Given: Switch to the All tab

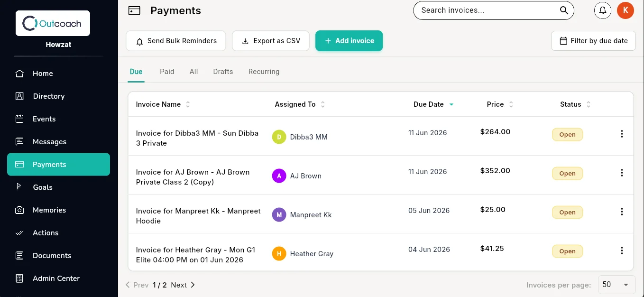Looking at the screenshot, I should pyautogui.click(x=193, y=72).
